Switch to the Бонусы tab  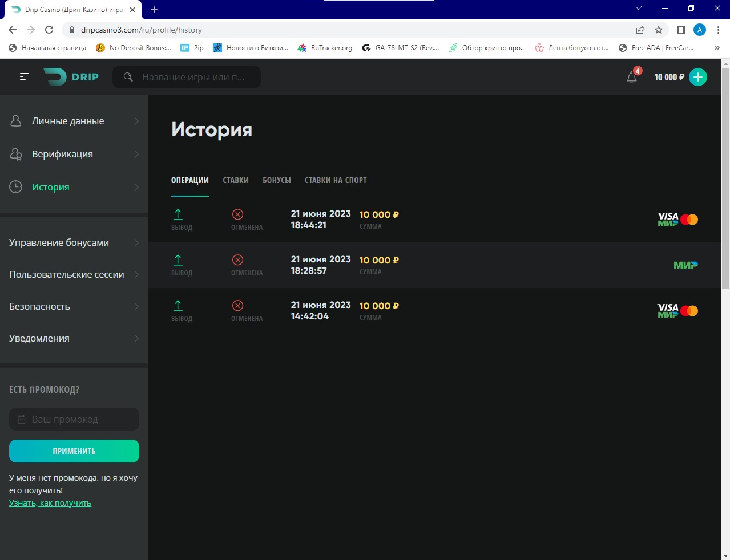point(277,180)
